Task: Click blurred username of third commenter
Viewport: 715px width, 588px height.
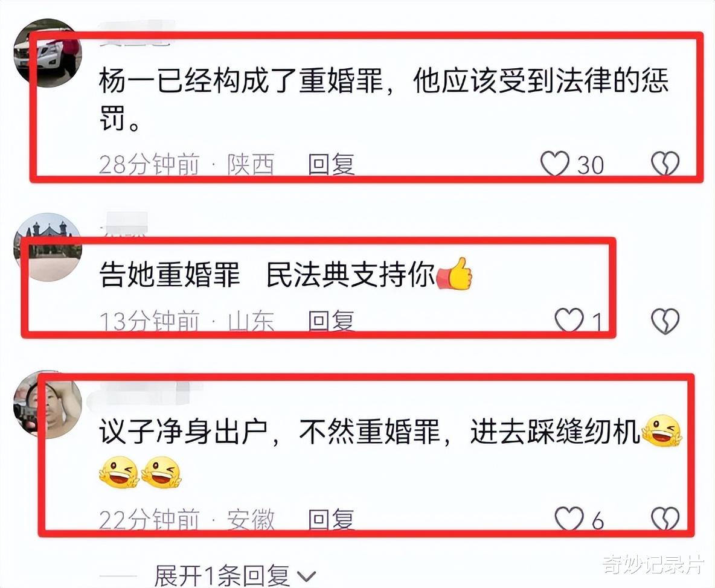Action: tap(144, 392)
